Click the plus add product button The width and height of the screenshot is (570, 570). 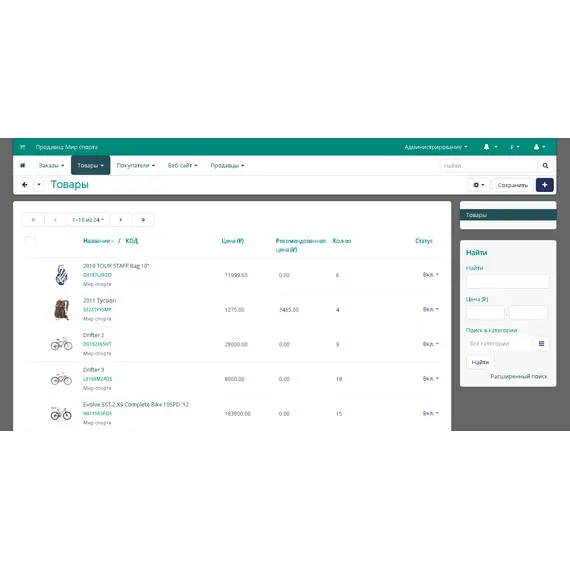[x=545, y=185]
